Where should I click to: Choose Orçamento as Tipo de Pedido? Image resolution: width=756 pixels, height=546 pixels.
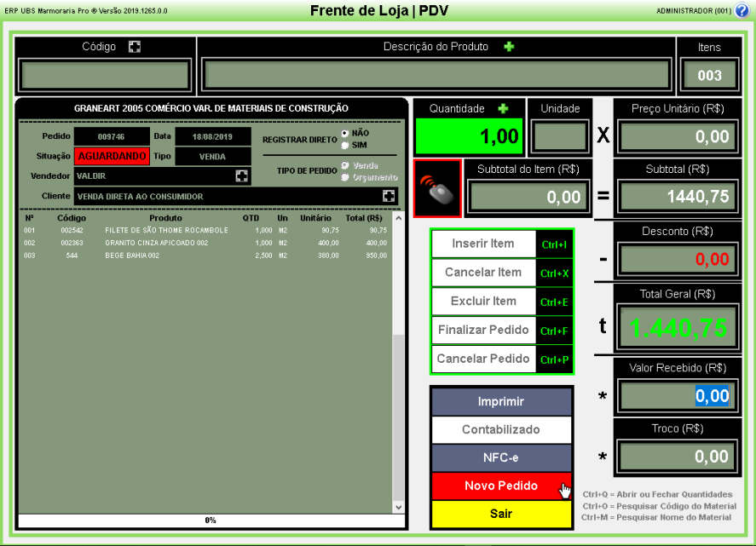coord(345,176)
